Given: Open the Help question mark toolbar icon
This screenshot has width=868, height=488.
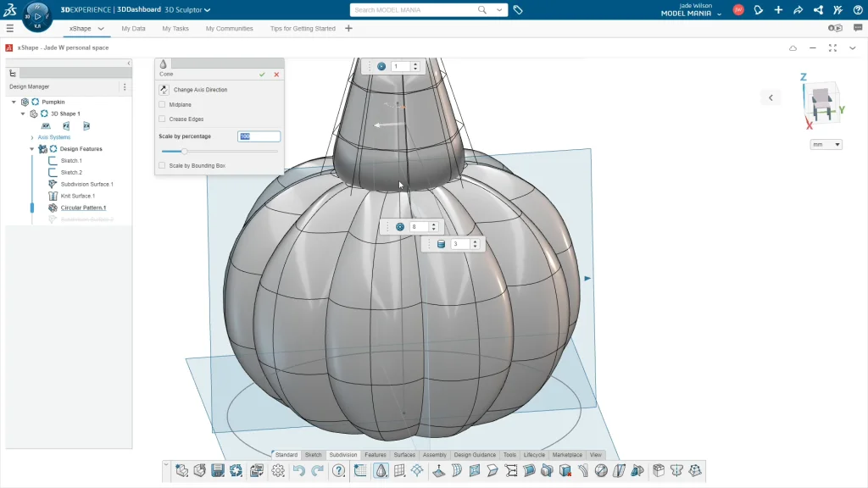Looking at the screenshot, I should [x=338, y=470].
